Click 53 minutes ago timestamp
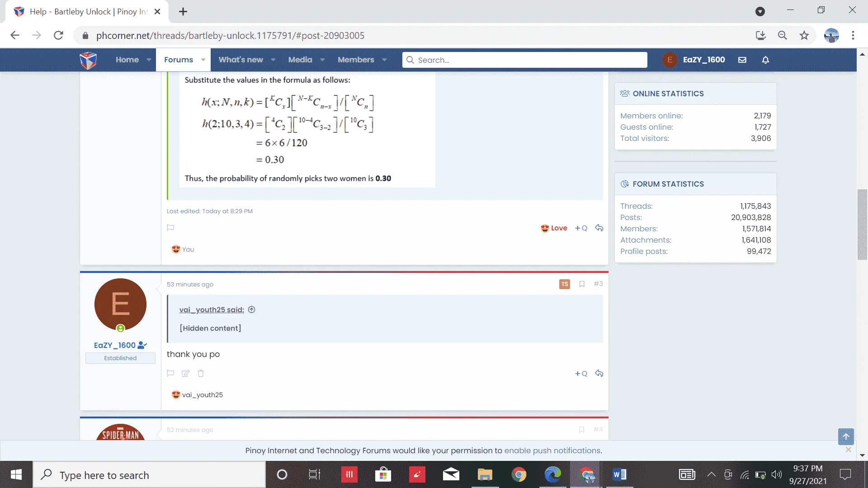Screen dimensions: 868x488 pyautogui.click(x=190, y=284)
